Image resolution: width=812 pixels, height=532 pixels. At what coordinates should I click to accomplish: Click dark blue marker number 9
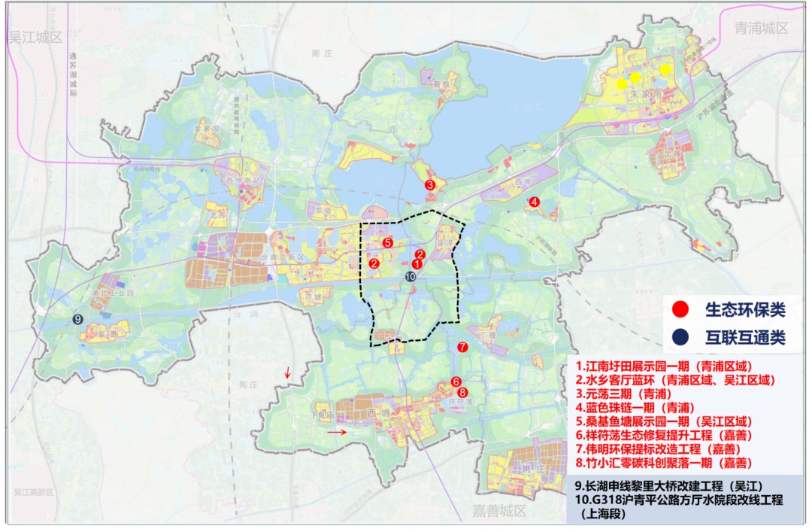(77, 319)
